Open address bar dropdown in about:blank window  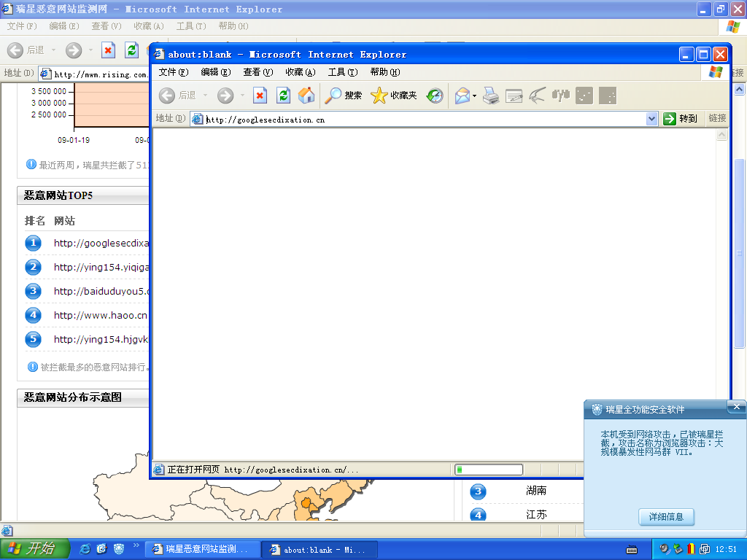[651, 119]
